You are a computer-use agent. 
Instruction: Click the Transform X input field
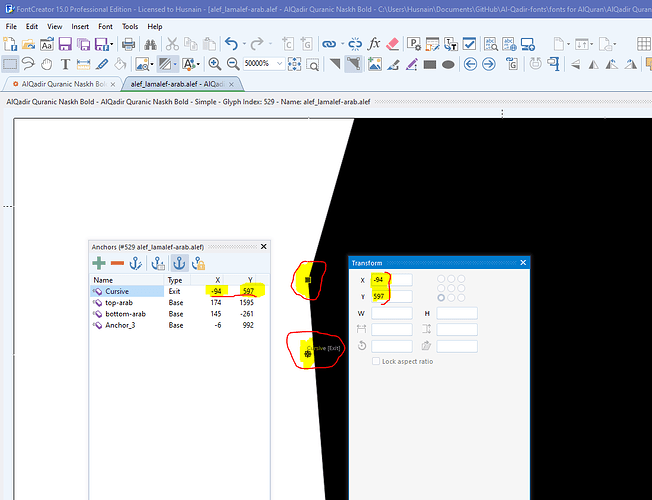click(392, 280)
